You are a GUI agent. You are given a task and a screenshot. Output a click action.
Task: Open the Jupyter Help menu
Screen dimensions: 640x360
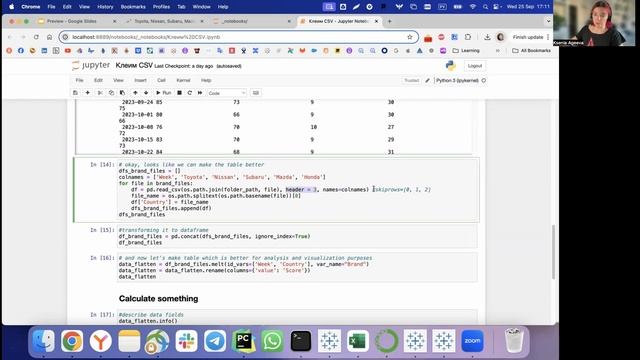click(206, 80)
